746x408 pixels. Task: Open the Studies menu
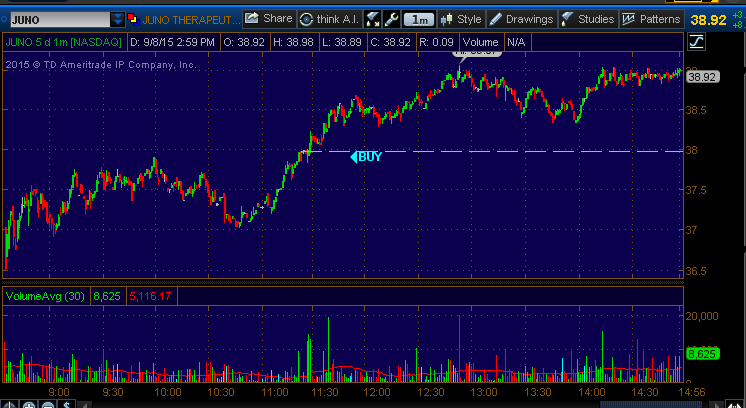[x=588, y=18]
